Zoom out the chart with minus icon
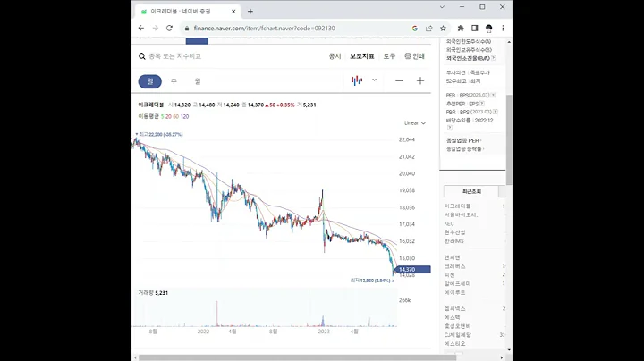Image resolution: width=644 pixels, height=361 pixels. [399, 80]
